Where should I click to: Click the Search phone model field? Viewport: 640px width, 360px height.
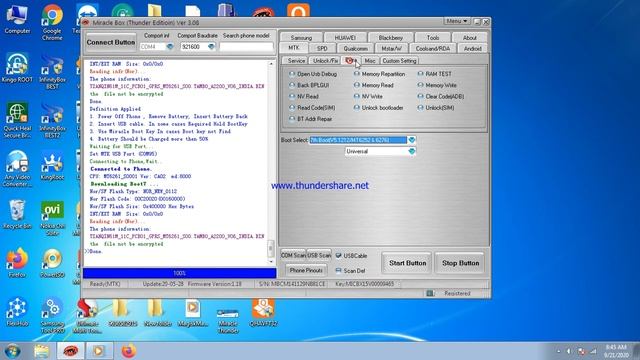246,47
